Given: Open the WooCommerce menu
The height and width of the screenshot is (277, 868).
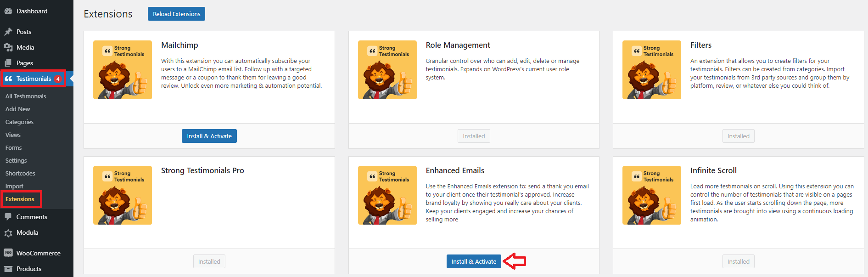Looking at the screenshot, I should (39, 253).
